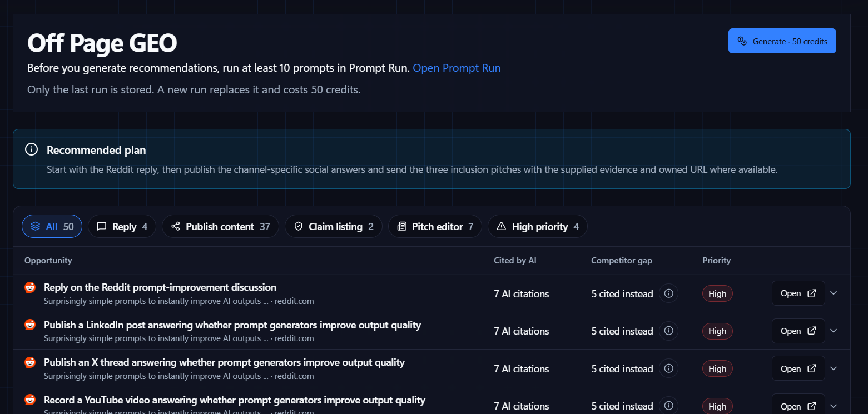Show competitor gap info for Reddit reply row

[669, 293]
